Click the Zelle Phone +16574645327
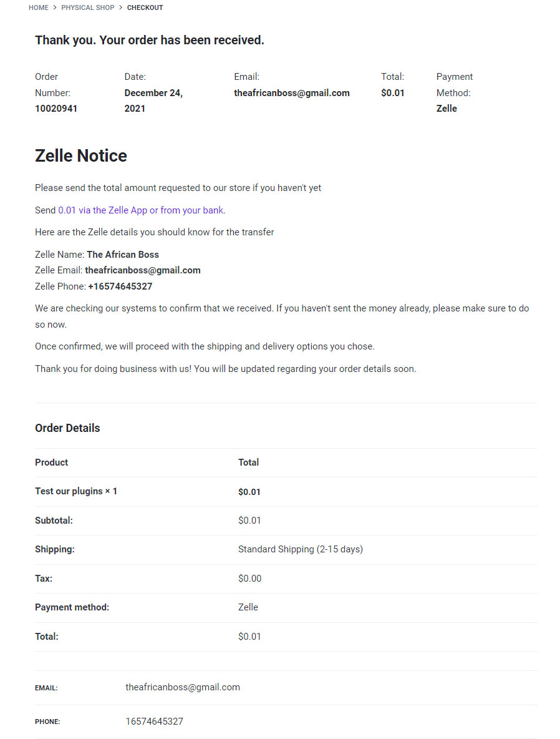The width and height of the screenshot is (560, 739). point(120,286)
